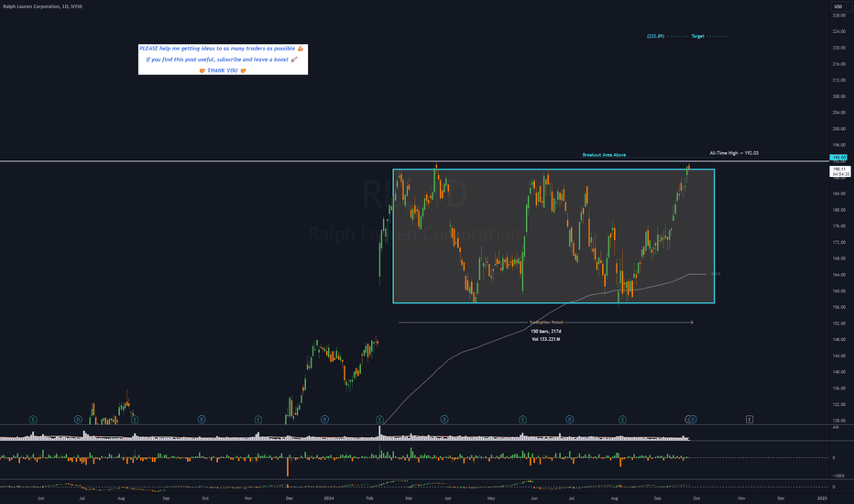Screen dimensions: 854x504
Task: Show the February 2024 earnings marker
Action: pos(379,420)
